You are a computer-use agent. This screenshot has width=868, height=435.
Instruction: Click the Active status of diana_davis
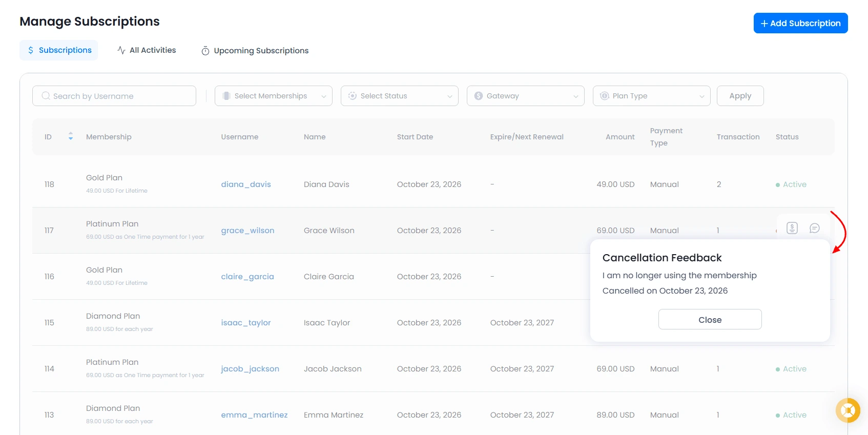[x=791, y=184]
